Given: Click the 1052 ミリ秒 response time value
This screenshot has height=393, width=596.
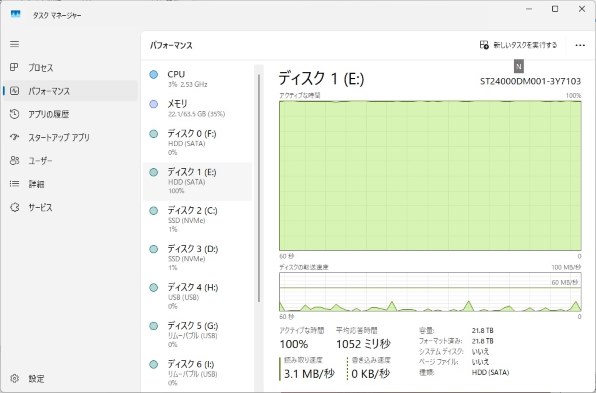Looking at the screenshot, I should 363,344.
